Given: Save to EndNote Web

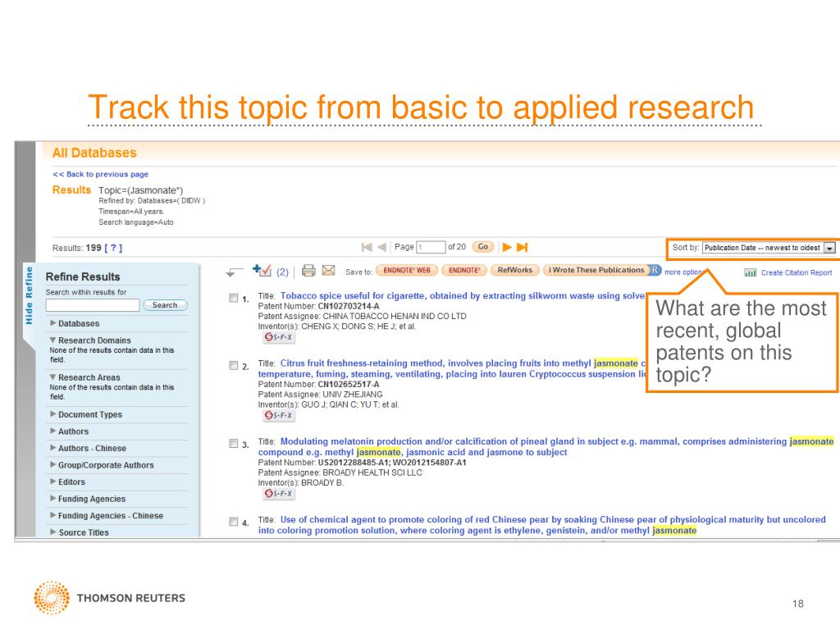Looking at the screenshot, I should click(407, 271).
